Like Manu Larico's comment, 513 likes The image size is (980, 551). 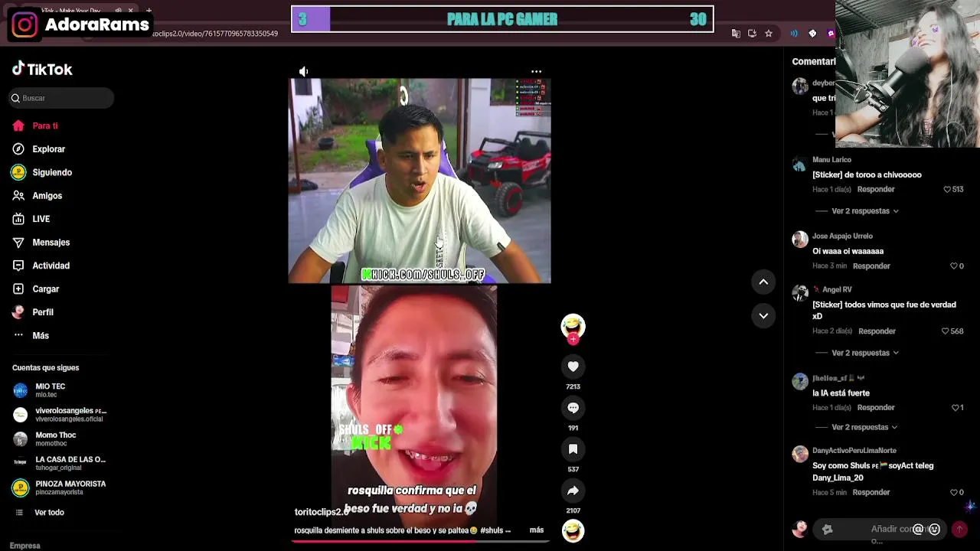click(x=947, y=189)
